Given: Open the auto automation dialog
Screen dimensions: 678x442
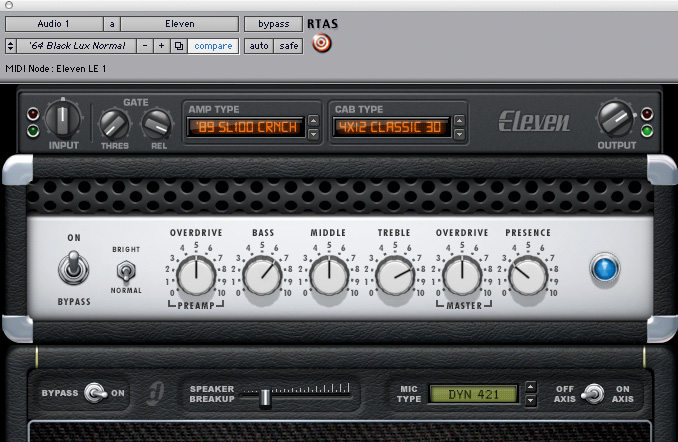Looking at the screenshot, I should pos(259,46).
